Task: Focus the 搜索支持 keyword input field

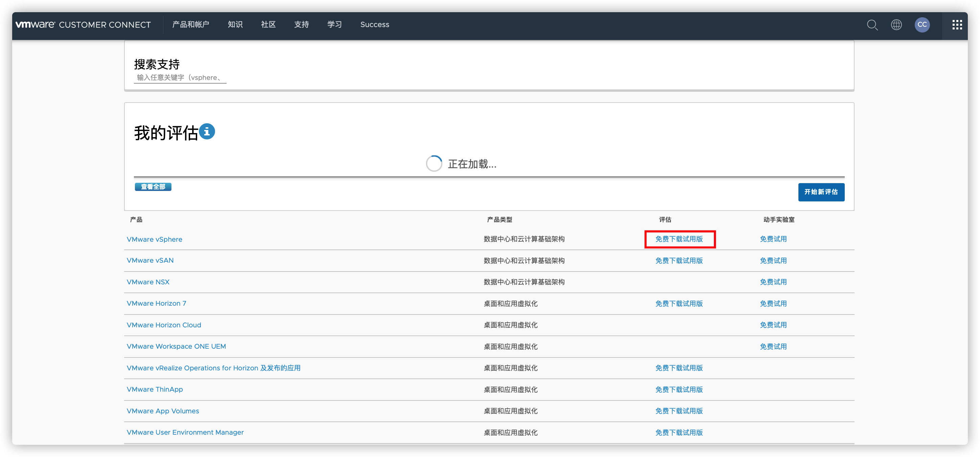Action: pos(180,78)
